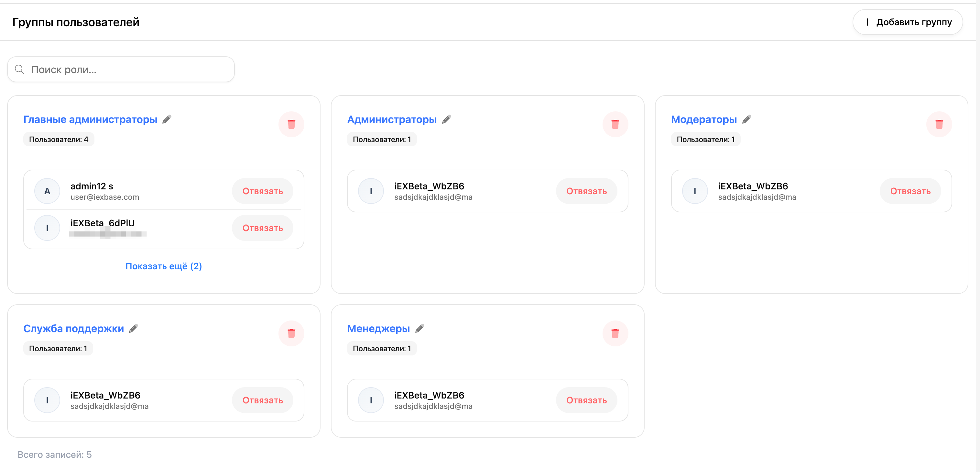
Task: Unlink admin12 s via Отвязать
Action: (263, 191)
